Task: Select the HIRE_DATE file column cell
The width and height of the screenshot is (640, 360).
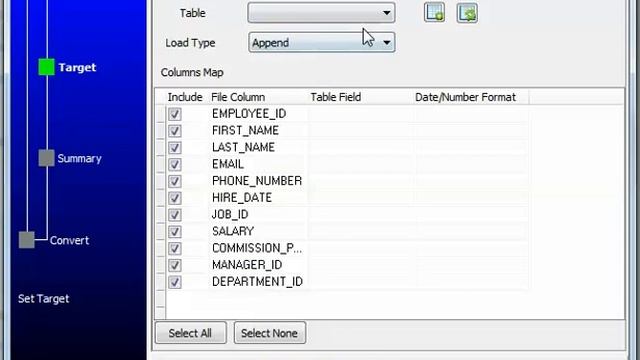Action: 258,198
